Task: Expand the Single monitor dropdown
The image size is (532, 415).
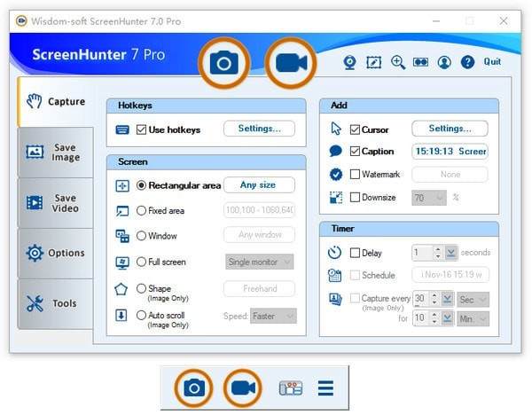Action: click(259, 262)
